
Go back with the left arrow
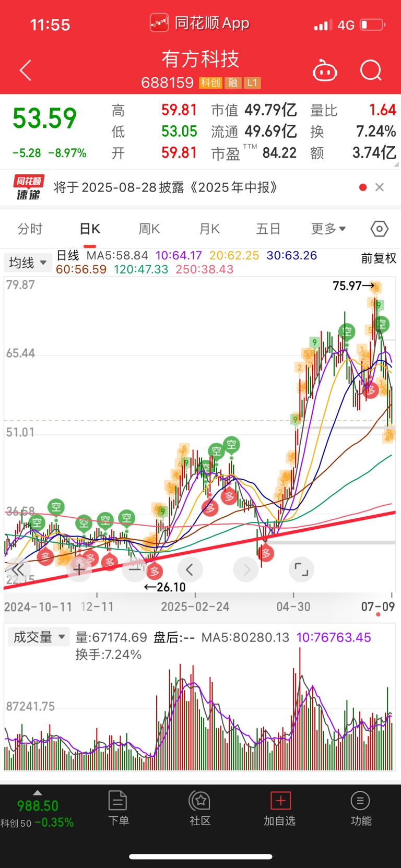pos(25,70)
